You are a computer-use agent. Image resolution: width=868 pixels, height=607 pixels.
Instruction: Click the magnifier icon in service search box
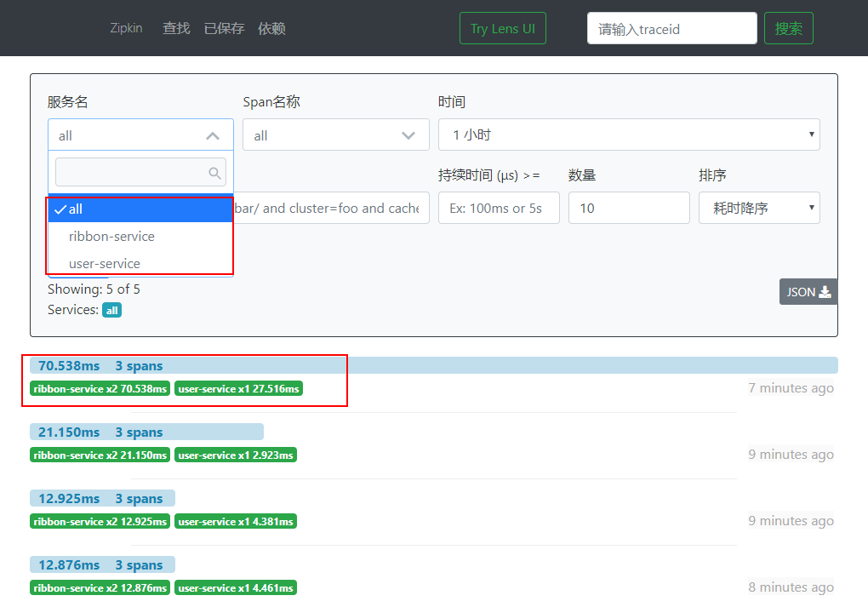[214, 174]
